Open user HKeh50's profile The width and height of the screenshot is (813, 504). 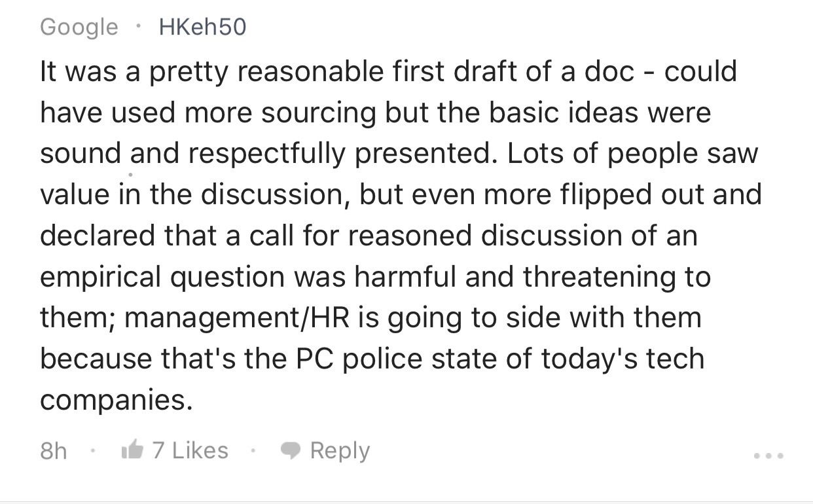203,27
